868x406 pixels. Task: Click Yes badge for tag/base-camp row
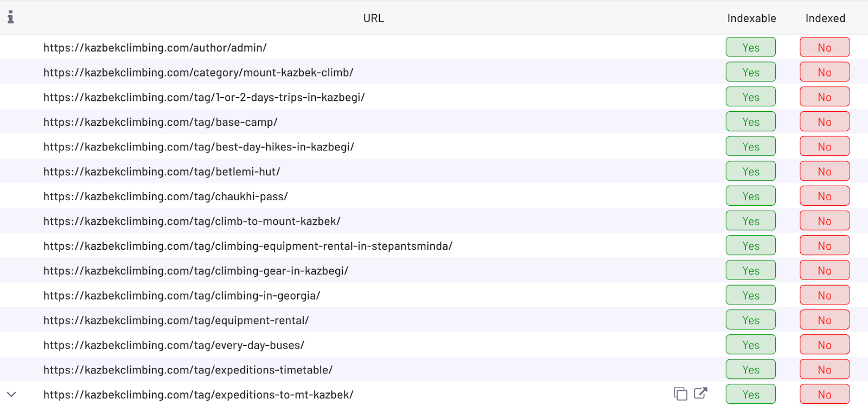pos(750,122)
